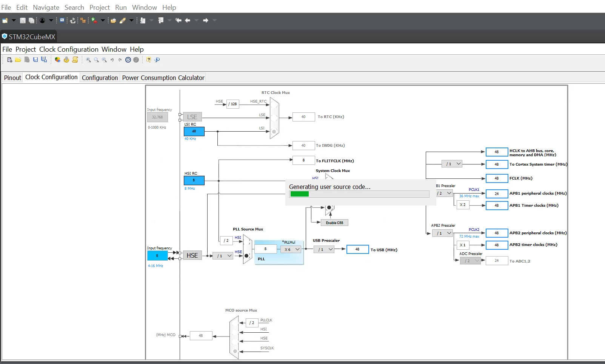
Task: Click the right Forward arrow in the IDE toolbar
Action: [206, 20]
